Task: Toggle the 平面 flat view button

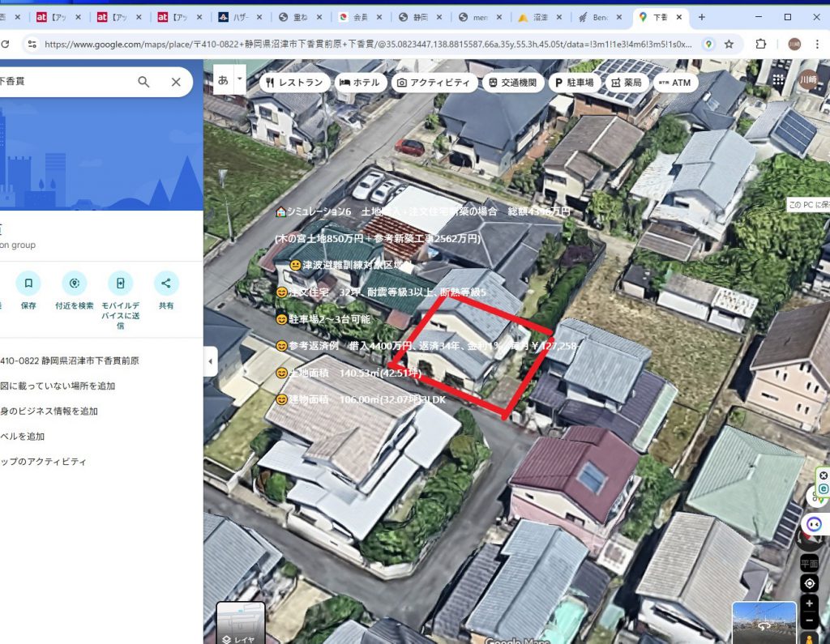Action: tap(810, 564)
